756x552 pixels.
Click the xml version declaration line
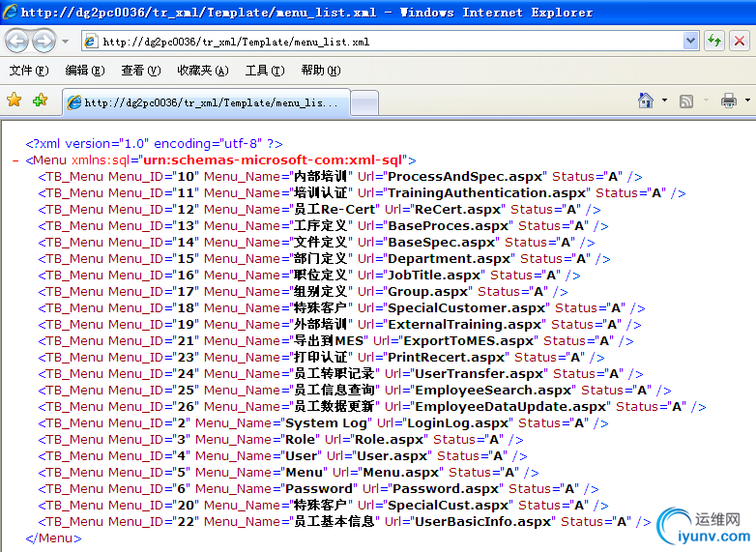(x=155, y=144)
